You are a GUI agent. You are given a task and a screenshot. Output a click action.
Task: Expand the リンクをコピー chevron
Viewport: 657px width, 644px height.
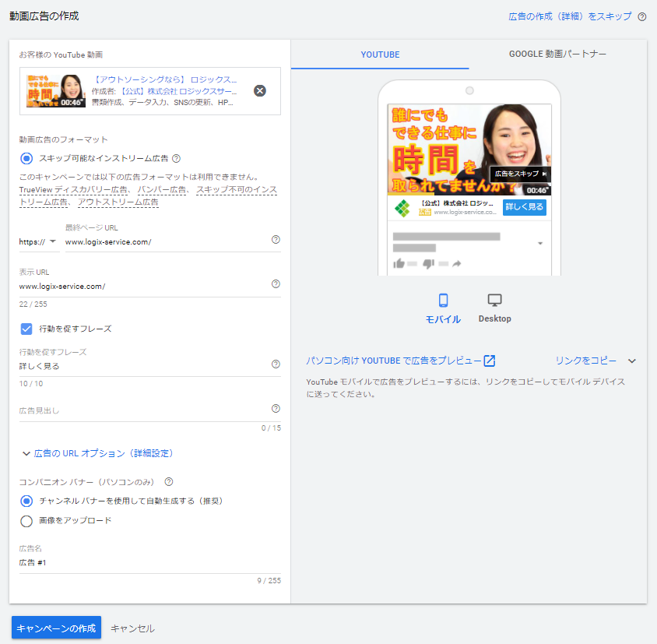coord(631,361)
